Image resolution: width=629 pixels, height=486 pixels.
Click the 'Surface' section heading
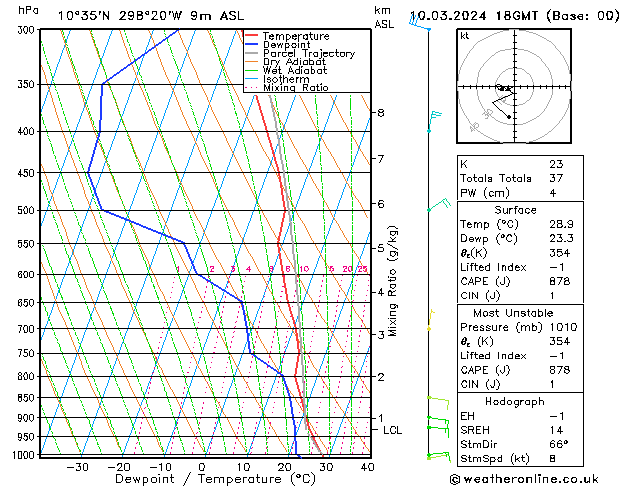pos(515,210)
